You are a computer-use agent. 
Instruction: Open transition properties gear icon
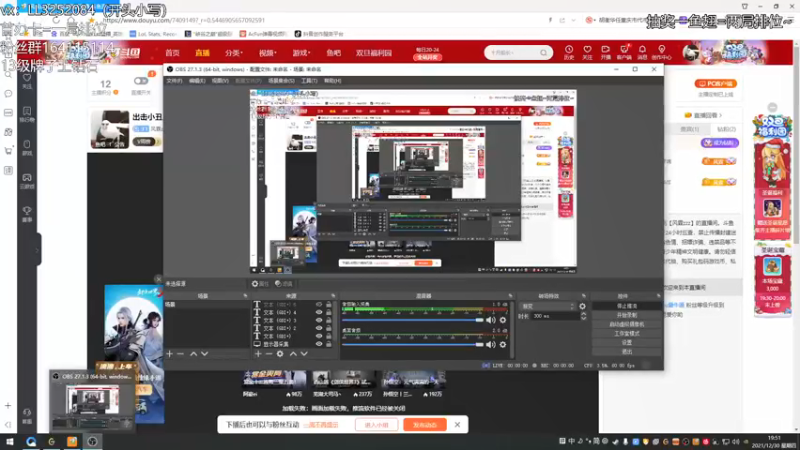(x=583, y=306)
